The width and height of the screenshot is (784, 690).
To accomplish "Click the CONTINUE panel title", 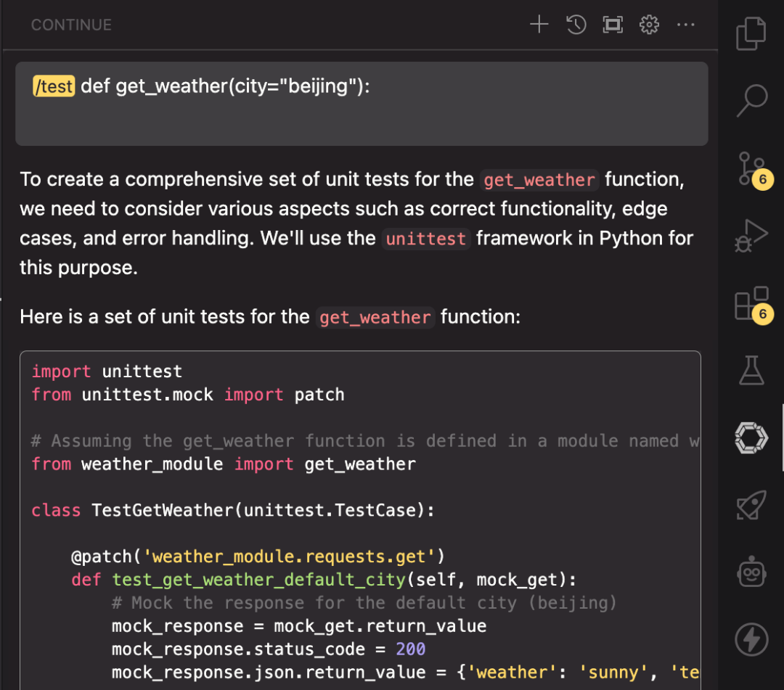I will pos(71,25).
